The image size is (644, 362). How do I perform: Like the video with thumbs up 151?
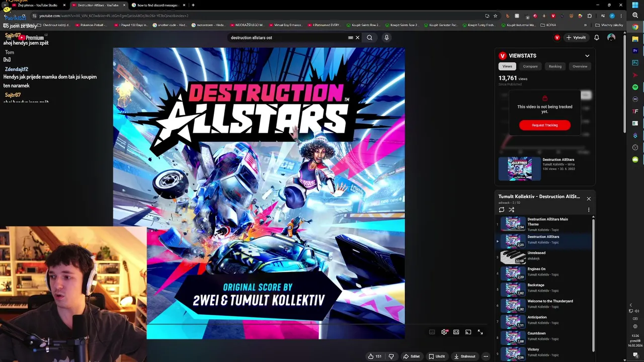pos(374,356)
